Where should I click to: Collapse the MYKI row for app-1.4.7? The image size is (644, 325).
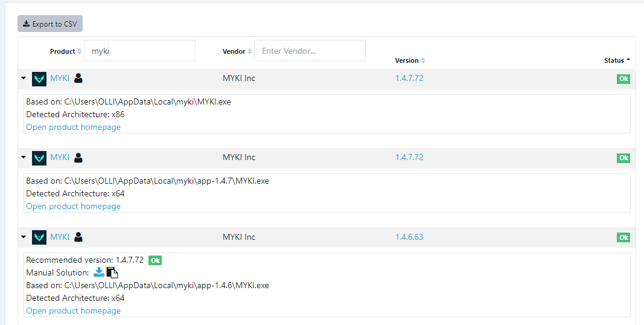(x=24, y=157)
